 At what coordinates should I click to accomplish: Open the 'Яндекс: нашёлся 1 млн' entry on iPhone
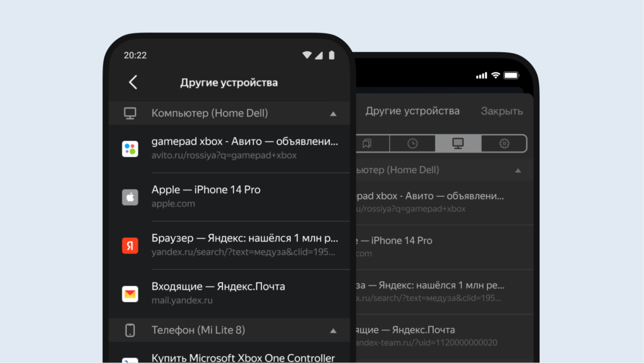444,292
